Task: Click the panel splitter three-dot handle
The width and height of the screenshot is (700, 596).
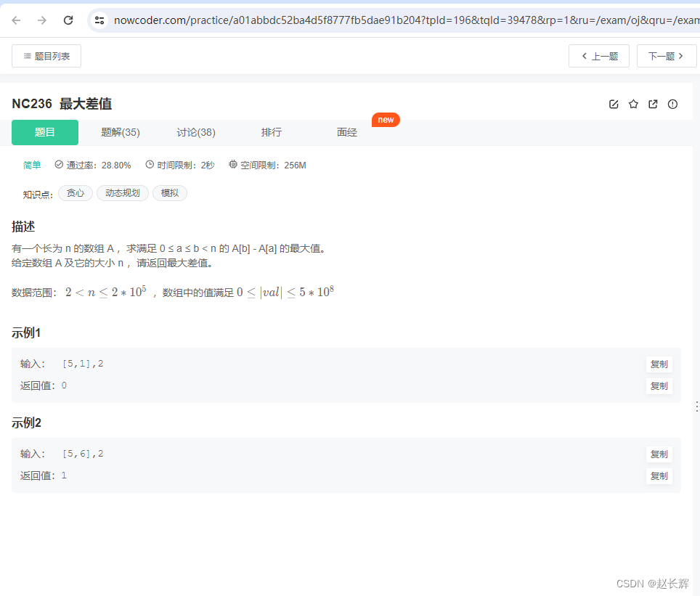Action: 696,407
